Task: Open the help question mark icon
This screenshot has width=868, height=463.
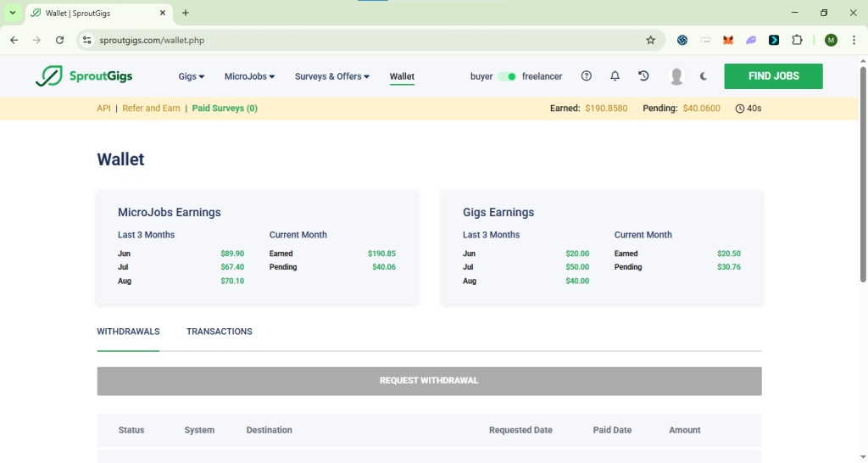Action: tap(586, 76)
